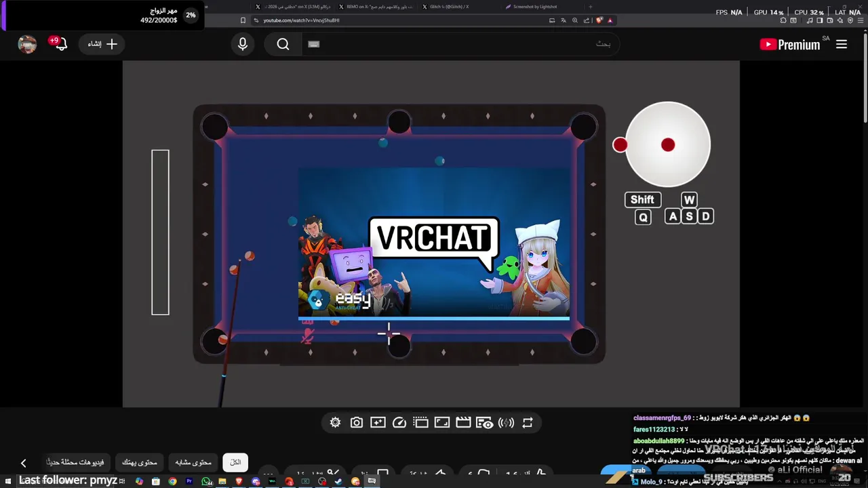
Task: Open the Create (إنشاء) button
Action: point(102,44)
